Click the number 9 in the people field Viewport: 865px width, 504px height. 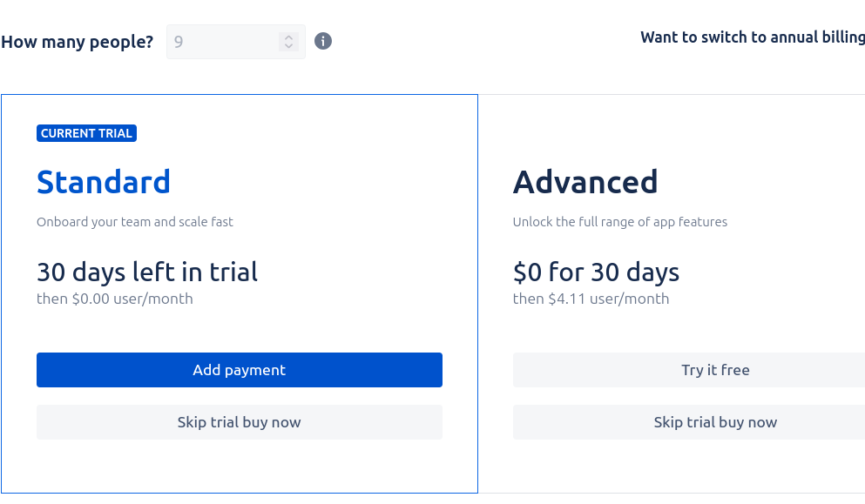pos(179,42)
